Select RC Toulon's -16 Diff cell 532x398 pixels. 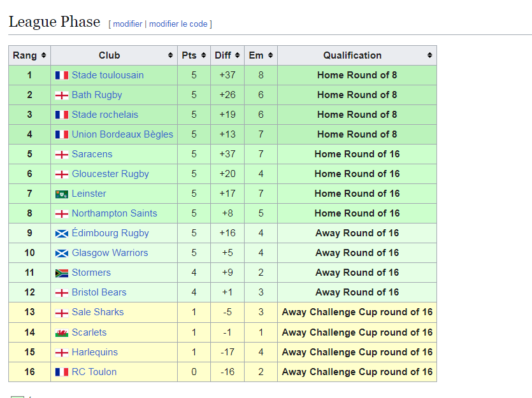[x=227, y=372]
